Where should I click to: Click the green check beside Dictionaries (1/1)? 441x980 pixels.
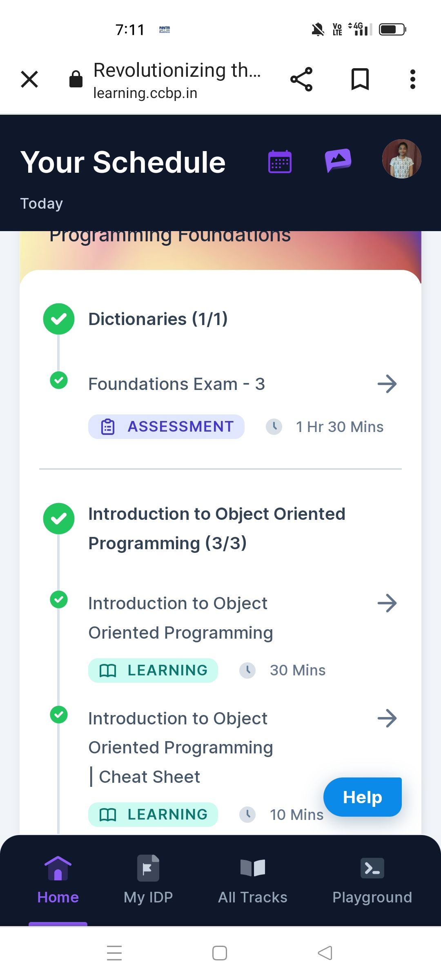click(x=59, y=319)
